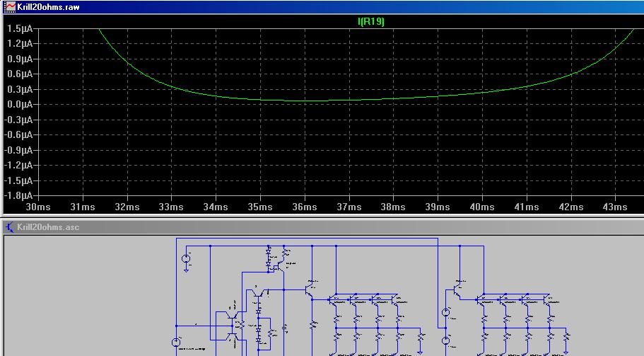Click the 1.5µA vertical axis label
Viewport: 644px width, 356px height.
[20, 29]
